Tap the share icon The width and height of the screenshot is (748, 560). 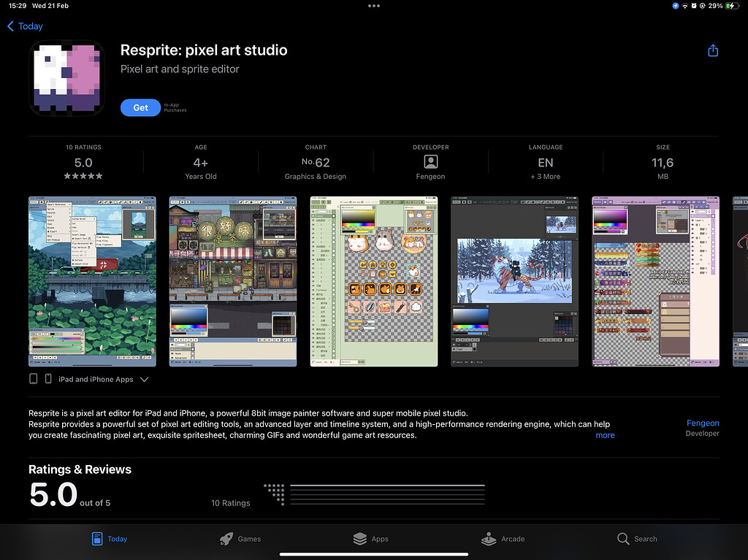tap(713, 50)
